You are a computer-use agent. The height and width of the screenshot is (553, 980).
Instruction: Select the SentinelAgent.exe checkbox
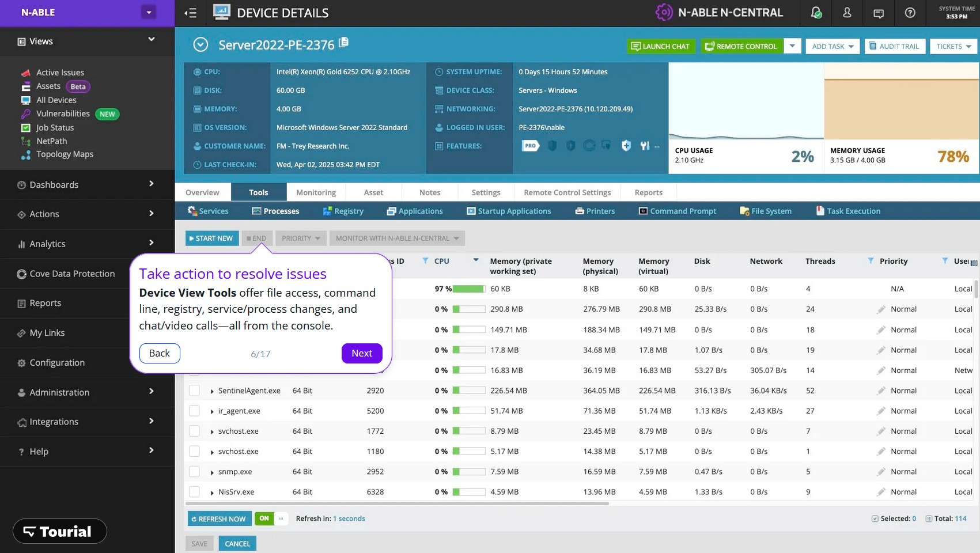point(195,391)
